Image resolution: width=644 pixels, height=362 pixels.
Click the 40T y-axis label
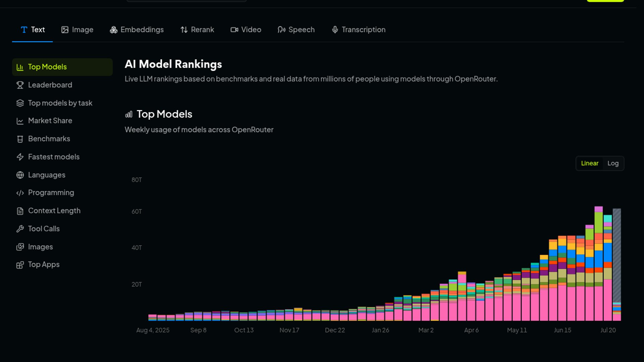pyautogui.click(x=137, y=248)
